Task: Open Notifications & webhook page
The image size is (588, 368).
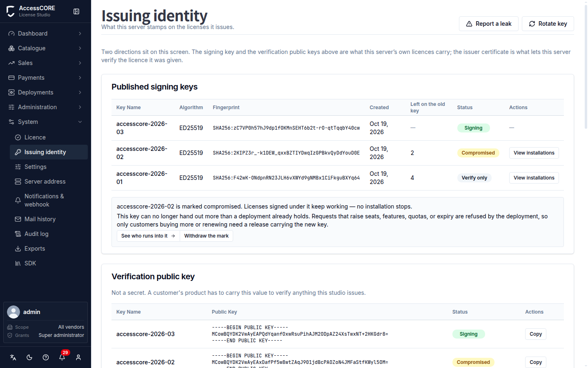Action: 49,200
